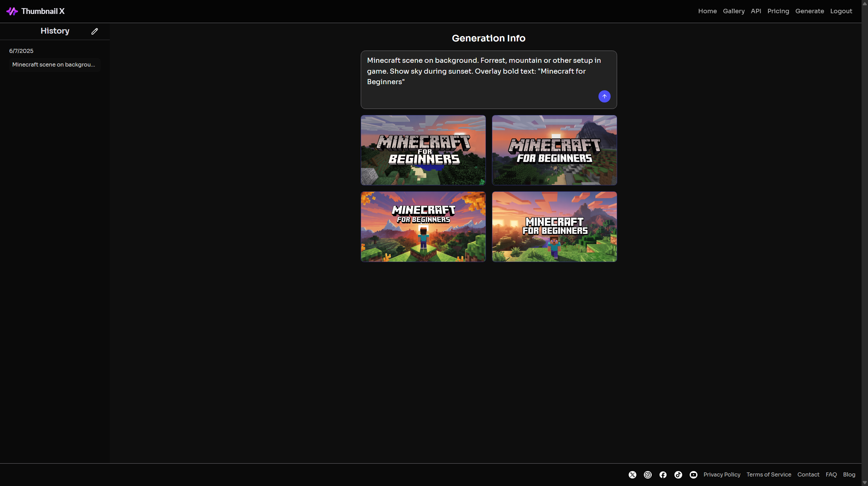Click the History sidebar heading
This screenshot has height=486, width=868.
[x=55, y=31]
